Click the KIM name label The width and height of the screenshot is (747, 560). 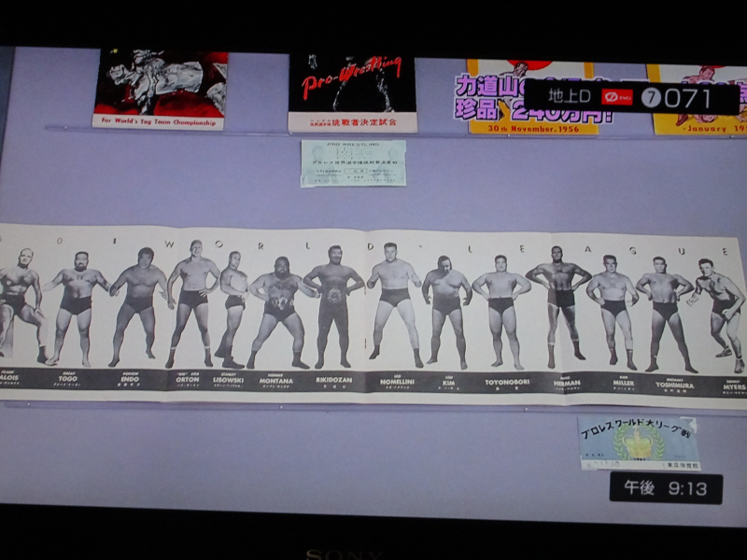coord(448,383)
